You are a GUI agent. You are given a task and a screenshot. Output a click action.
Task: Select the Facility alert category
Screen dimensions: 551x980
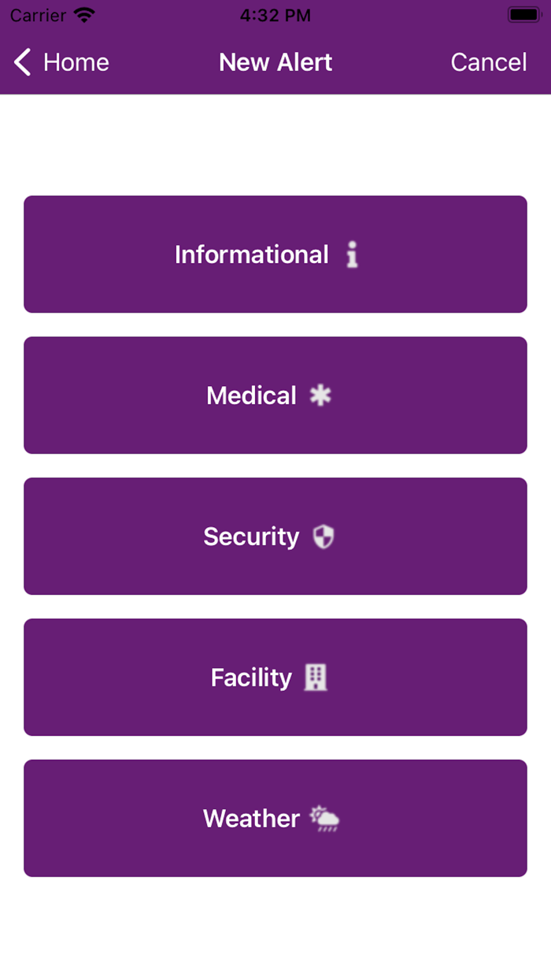pyautogui.click(x=275, y=677)
